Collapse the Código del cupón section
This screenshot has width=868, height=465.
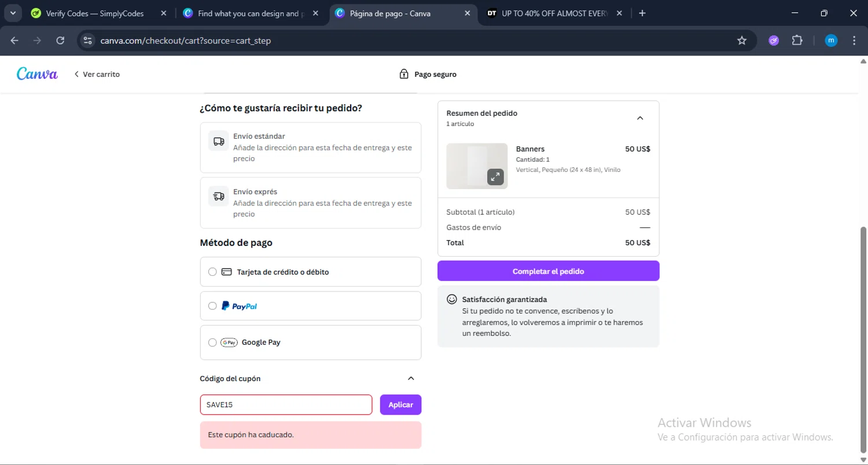pos(411,379)
